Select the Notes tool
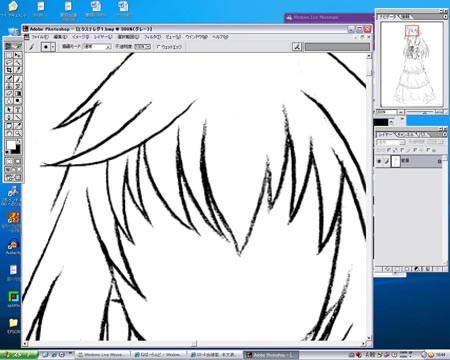 click(x=9, y=126)
